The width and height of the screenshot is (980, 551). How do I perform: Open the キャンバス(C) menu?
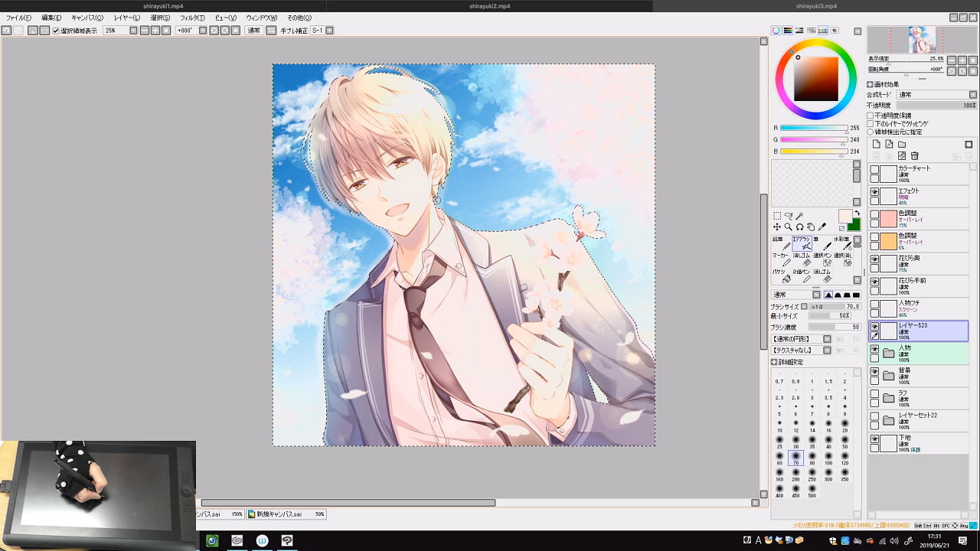(x=87, y=18)
